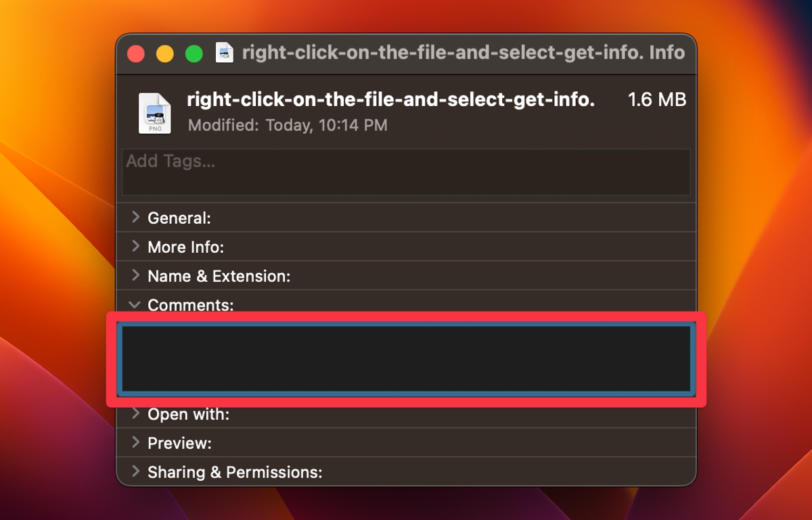This screenshot has width=812, height=520.
Task: Click the green zoom button
Action: coord(194,53)
